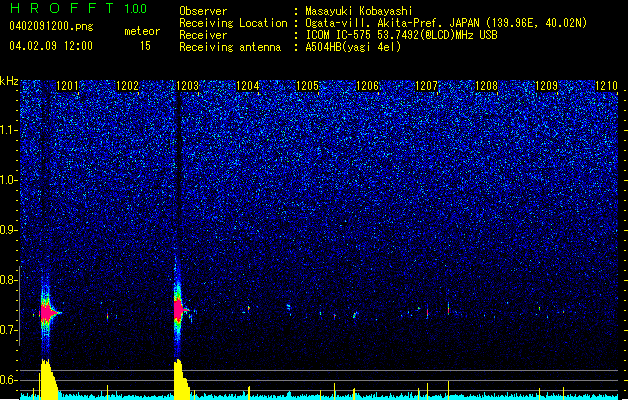Viewport: 629px width, 400px height.
Task: Click the 1206 time marker
Action: [367, 85]
